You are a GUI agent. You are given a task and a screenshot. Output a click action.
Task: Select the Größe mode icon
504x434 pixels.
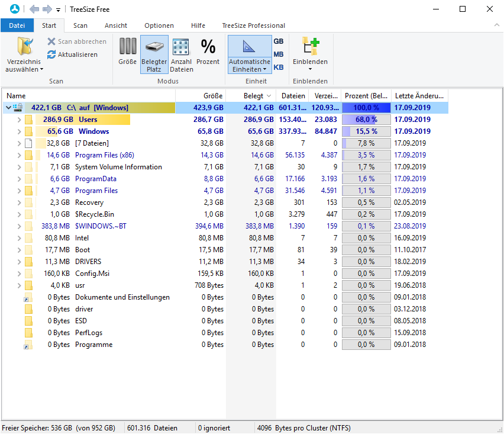tap(128, 47)
